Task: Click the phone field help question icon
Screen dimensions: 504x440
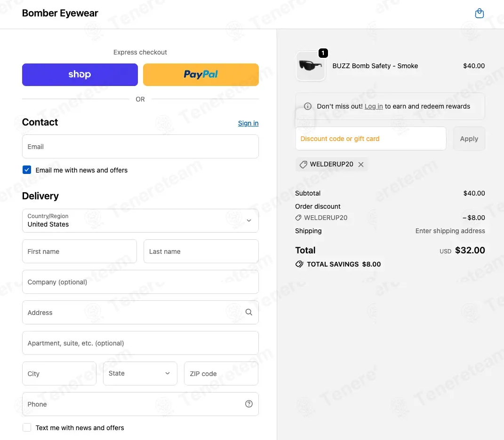Action: click(249, 404)
